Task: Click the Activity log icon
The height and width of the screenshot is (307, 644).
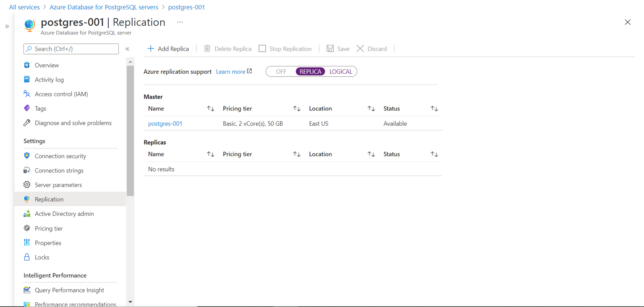Action: tap(27, 79)
